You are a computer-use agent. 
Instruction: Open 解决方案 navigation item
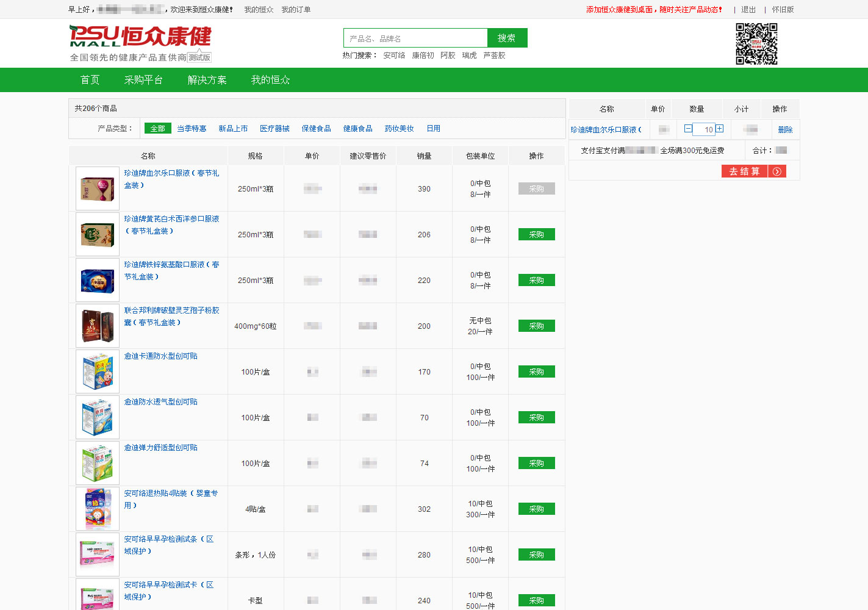(x=207, y=80)
